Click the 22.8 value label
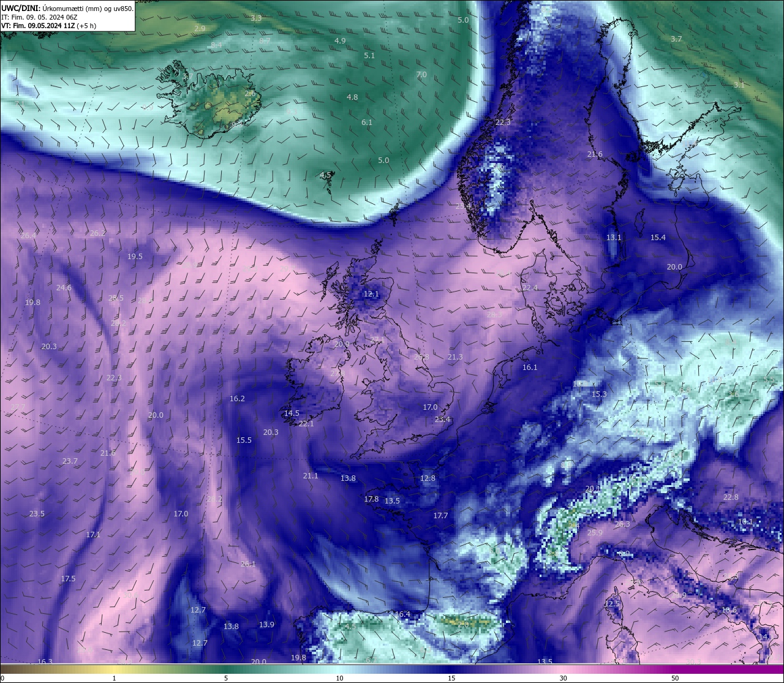This screenshot has height=683, width=784. pos(731,497)
